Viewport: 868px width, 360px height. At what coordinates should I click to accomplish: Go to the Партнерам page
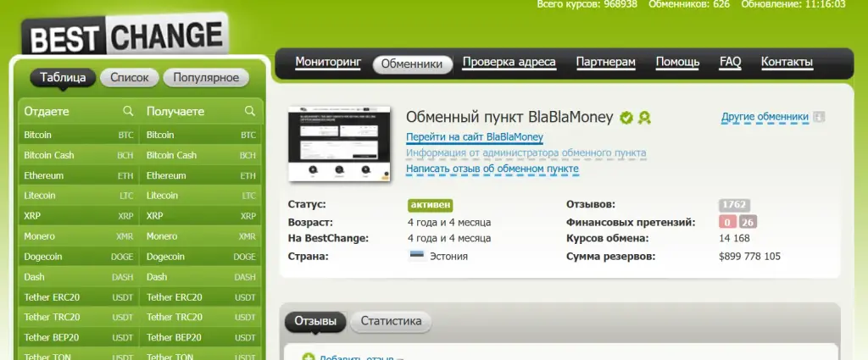coord(605,62)
